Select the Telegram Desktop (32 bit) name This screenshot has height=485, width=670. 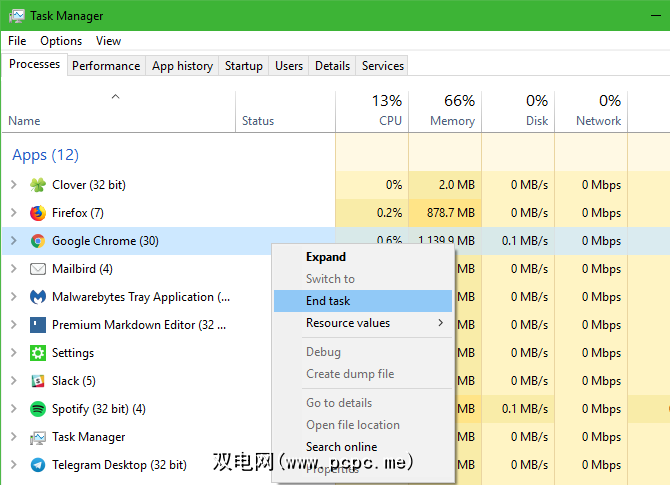tap(119, 465)
